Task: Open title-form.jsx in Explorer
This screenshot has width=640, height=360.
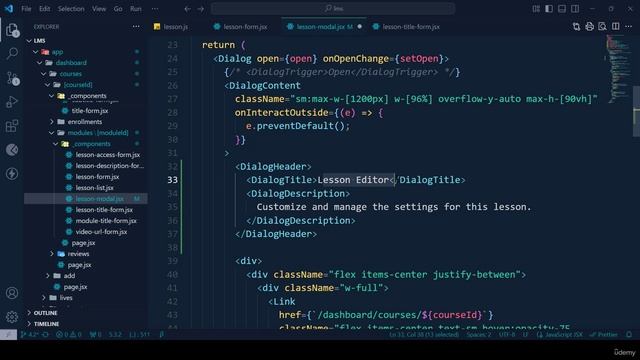Action: (x=89, y=111)
